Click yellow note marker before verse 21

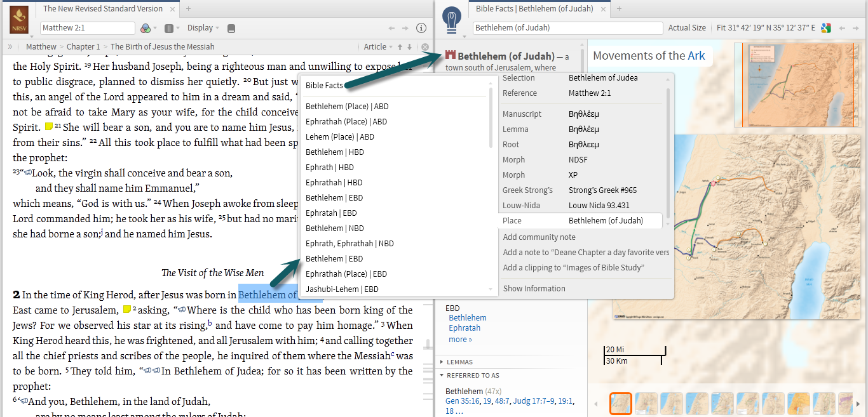pyautogui.click(x=49, y=127)
